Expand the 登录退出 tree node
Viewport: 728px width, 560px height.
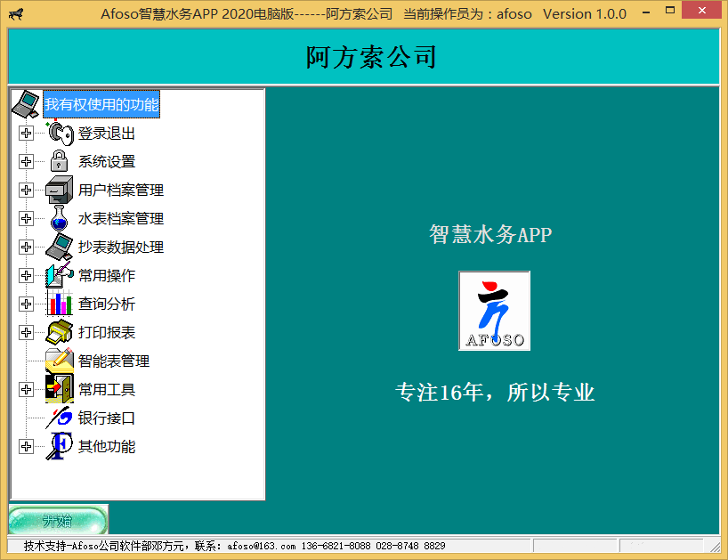(26, 134)
